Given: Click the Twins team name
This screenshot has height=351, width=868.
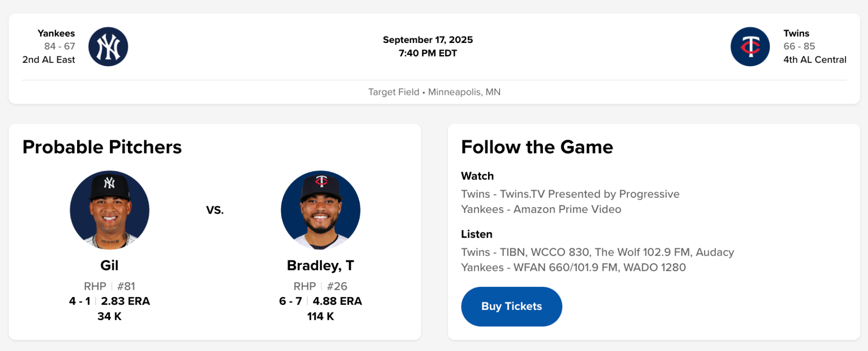Looking at the screenshot, I should 796,33.
